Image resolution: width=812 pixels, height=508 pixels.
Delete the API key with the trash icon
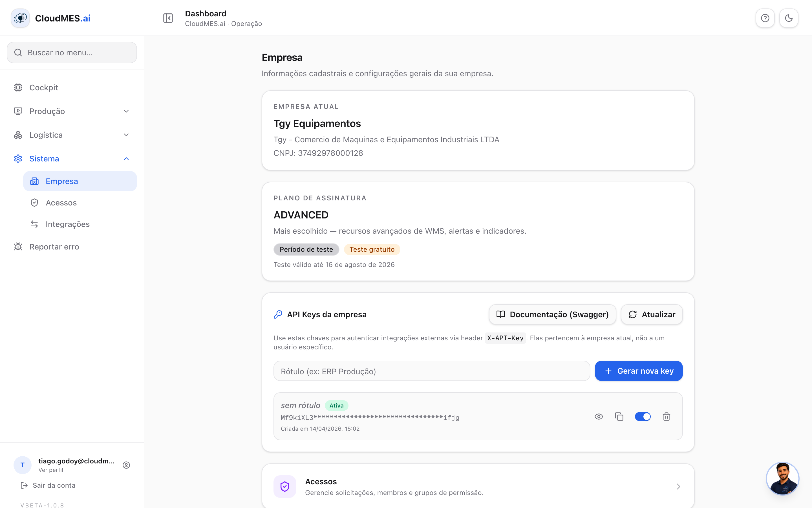(x=667, y=417)
